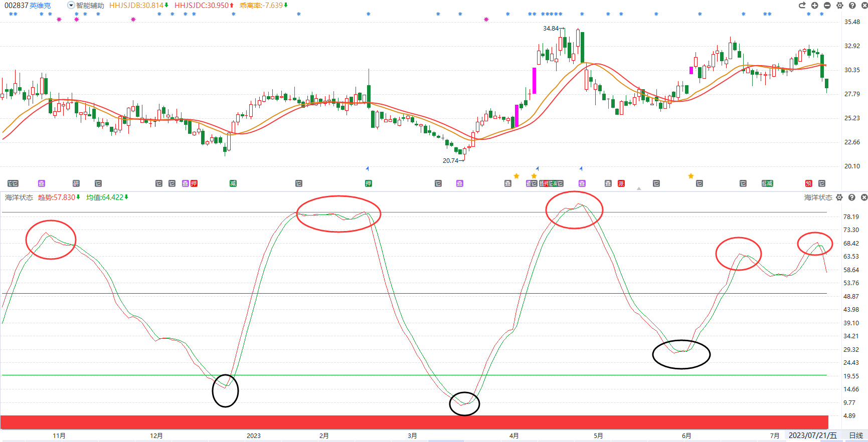Click the yellow star marker near June
Image resolution: width=868 pixels, height=442 pixels.
[691, 176]
